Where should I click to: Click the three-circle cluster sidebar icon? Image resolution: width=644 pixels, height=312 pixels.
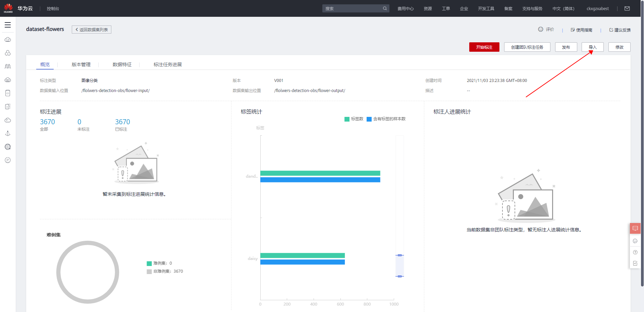tap(8, 53)
